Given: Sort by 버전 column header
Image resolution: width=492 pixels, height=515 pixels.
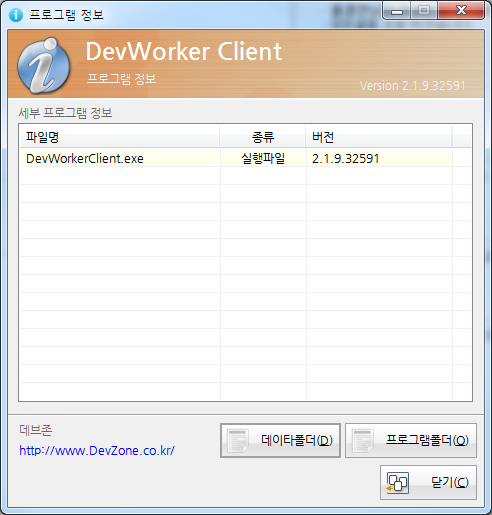Looking at the screenshot, I should (x=379, y=137).
